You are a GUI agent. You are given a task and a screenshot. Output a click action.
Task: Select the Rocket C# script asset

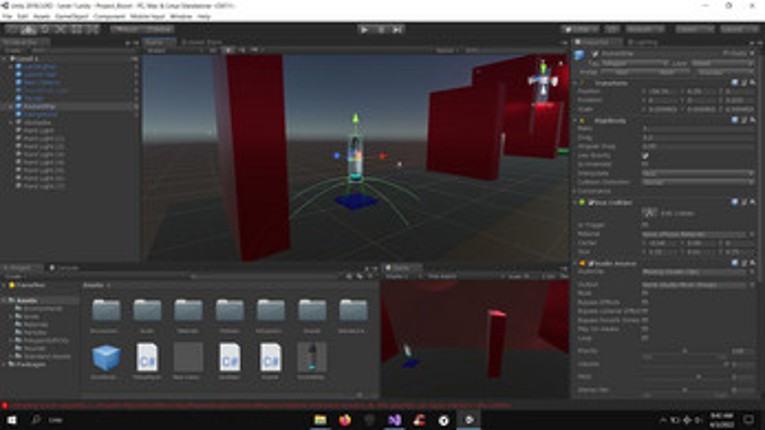click(270, 357)
